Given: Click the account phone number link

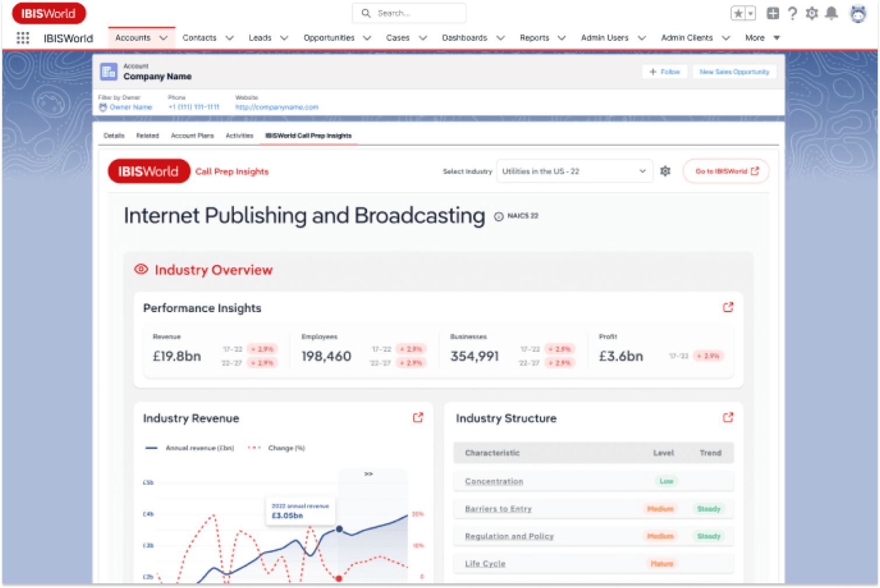Looking at the screenshot, I should [194, 107].
